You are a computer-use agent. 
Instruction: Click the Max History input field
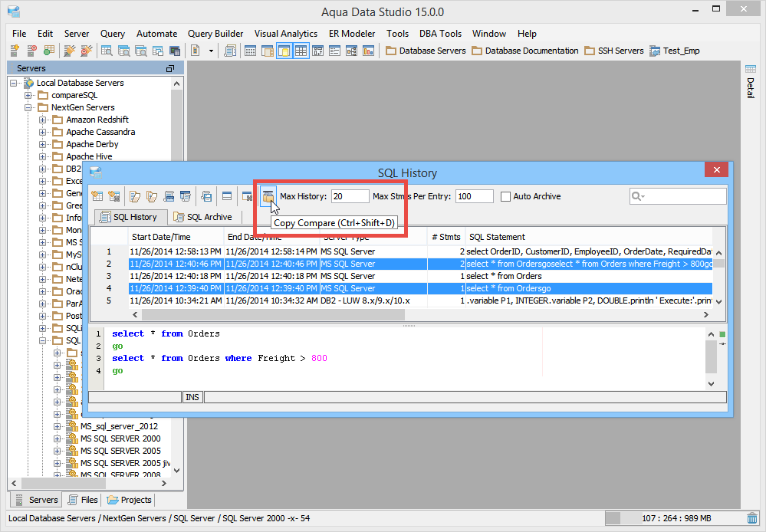tap(350, 196)
